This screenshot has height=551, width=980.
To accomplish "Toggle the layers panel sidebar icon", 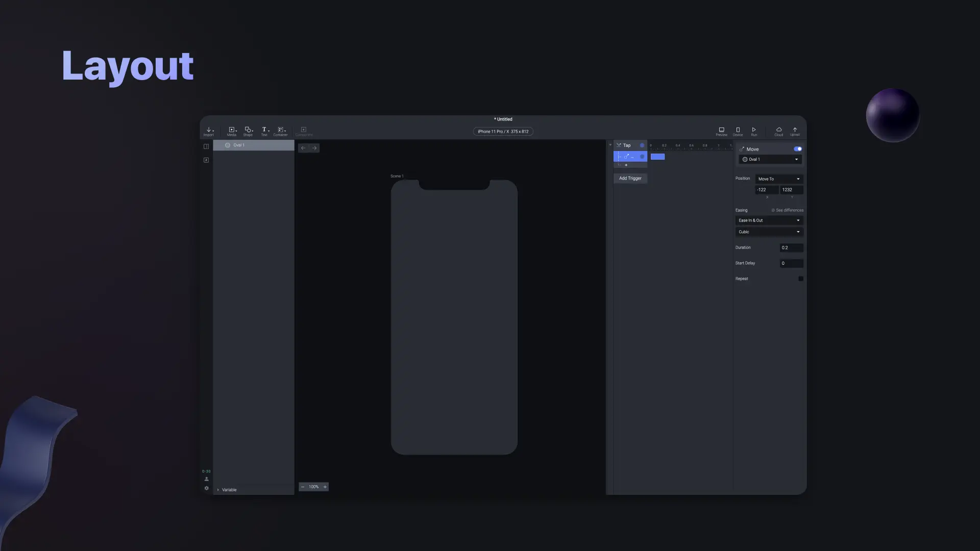I will pyautogui.click(x=206, y=146).
